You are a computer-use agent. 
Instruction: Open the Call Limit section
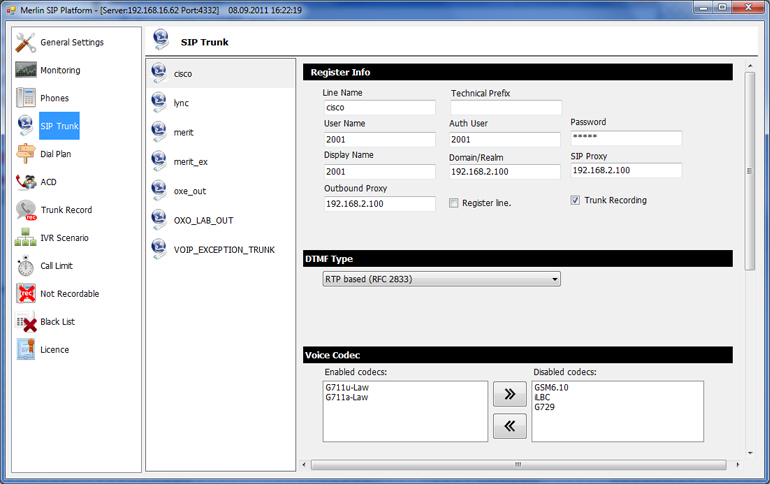(56, 266)
